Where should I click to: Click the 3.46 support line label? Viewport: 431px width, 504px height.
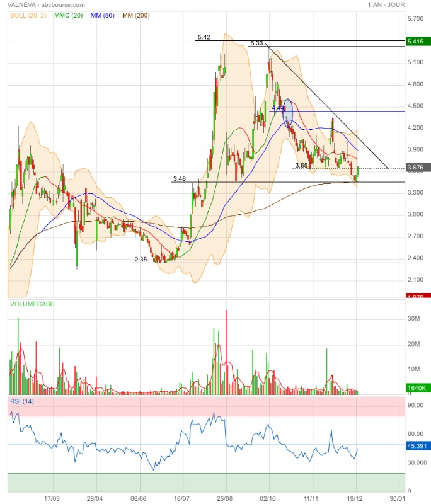[x=180, y=178]
